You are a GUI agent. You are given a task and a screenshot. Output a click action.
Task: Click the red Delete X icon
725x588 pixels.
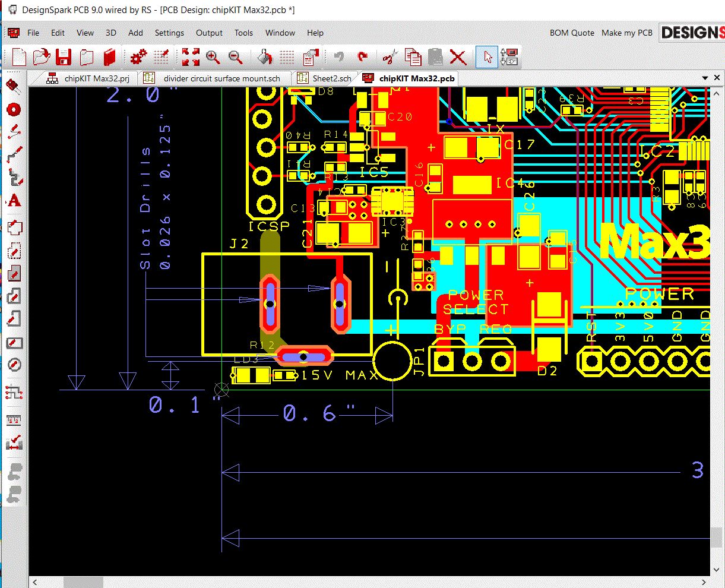click(458, 57)
